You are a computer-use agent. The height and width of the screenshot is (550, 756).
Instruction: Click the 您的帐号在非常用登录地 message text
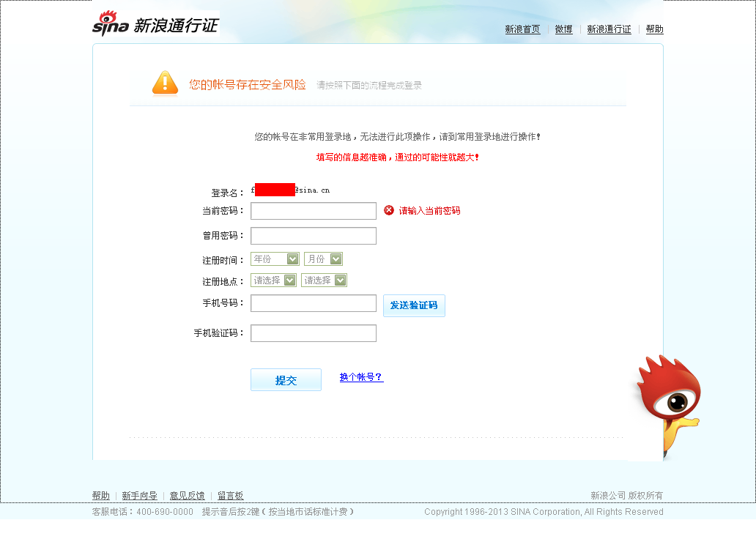(x=397, y=137)
